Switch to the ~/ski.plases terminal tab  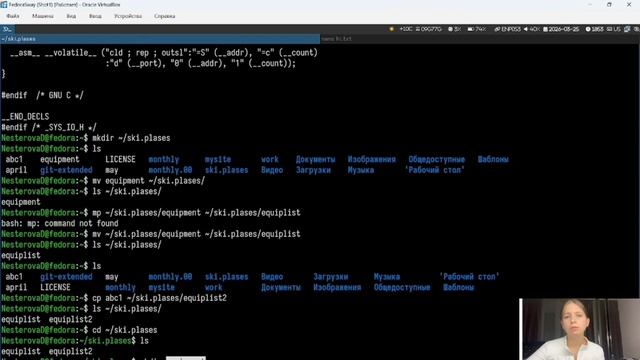point(160,39)
